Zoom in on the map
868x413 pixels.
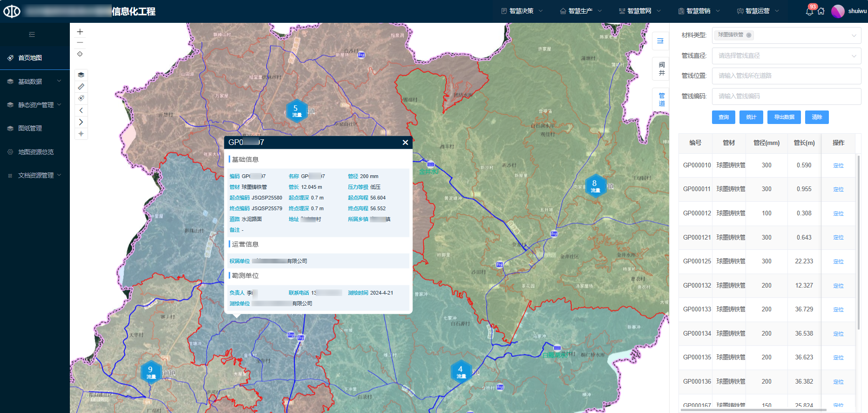80,32
